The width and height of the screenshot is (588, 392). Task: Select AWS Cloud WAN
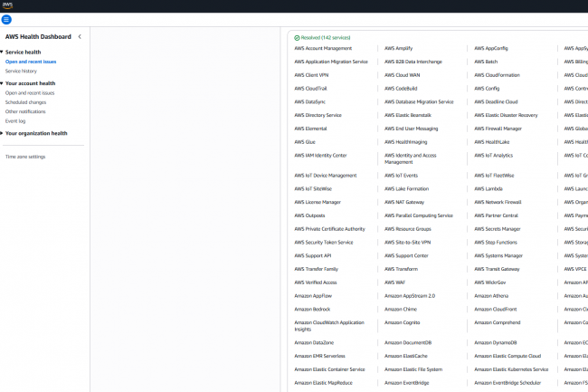402,75
